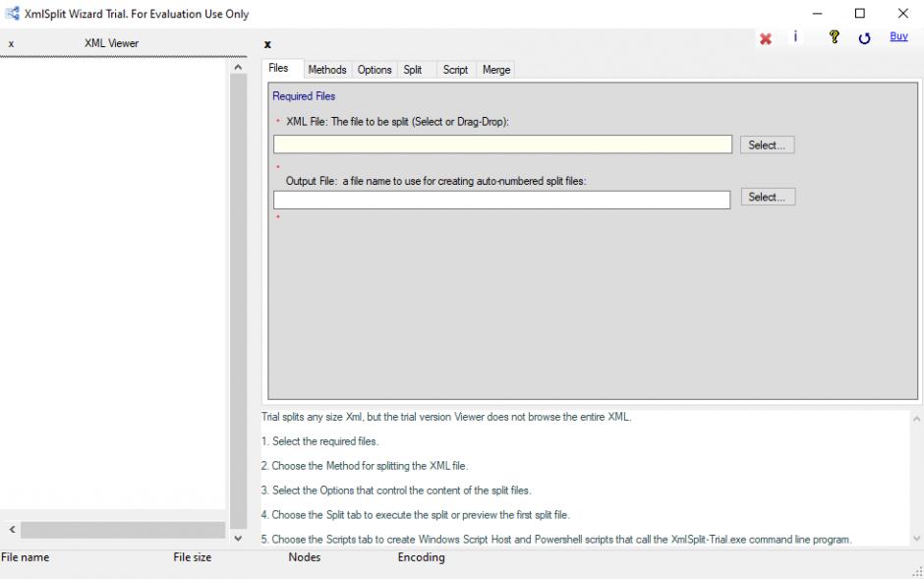
Task: Click the red X cancel icon
Action: [x=766, y=39]
